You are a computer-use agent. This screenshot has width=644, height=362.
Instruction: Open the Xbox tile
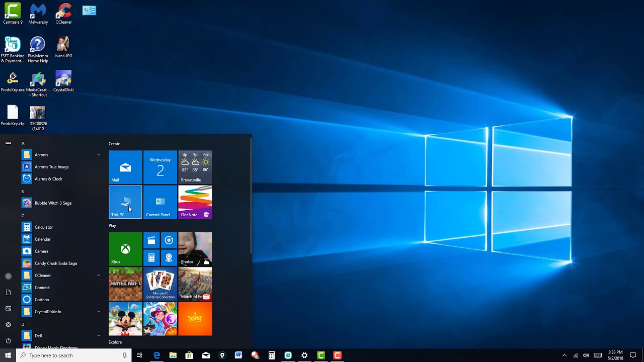click(x=125, y=249)
